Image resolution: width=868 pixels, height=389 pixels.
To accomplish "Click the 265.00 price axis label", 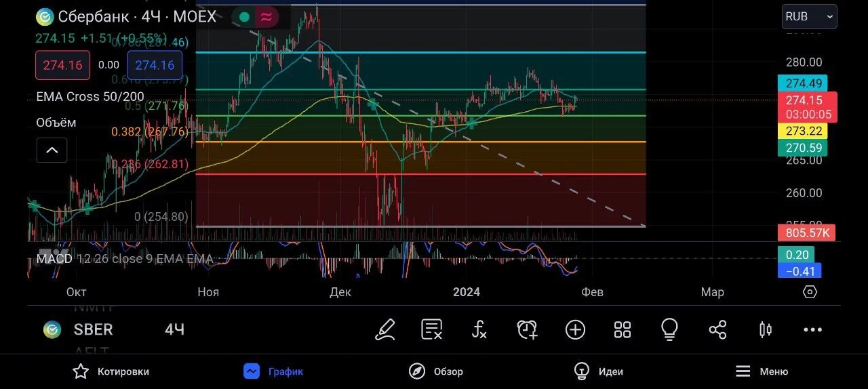I will [x=804, y=160].
